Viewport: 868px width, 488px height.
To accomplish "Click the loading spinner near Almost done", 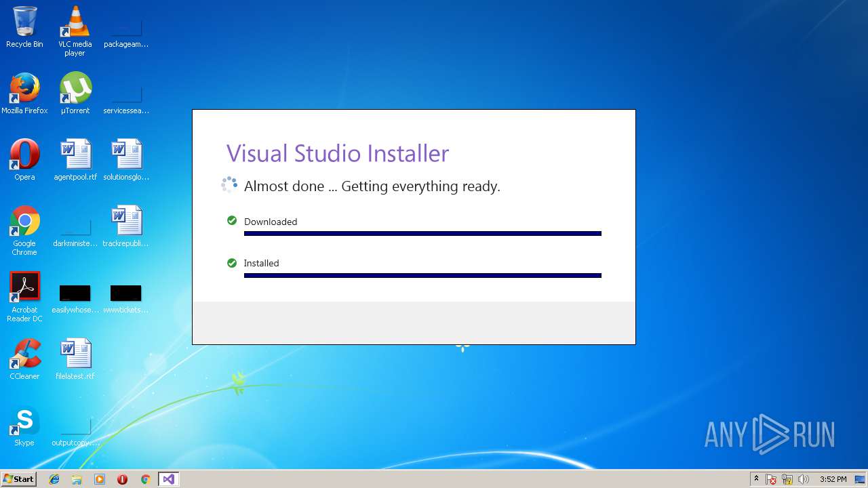I will (x=229, y=184).
